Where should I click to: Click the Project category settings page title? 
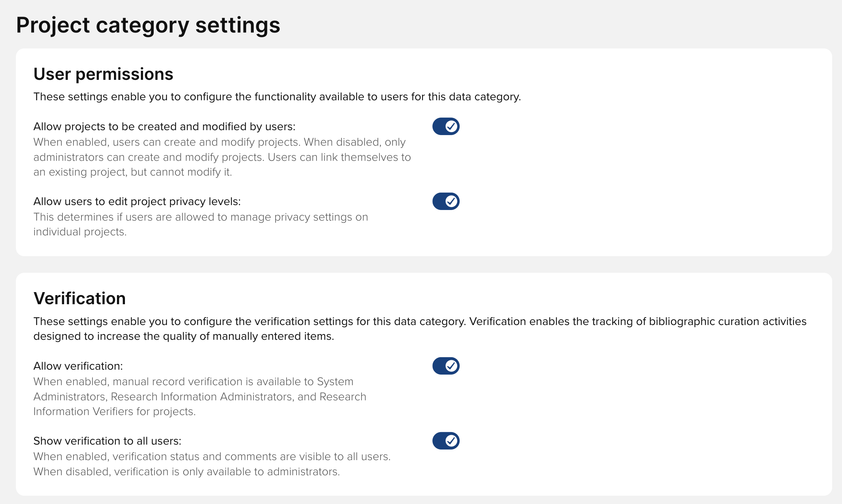(x=148, y=25)
